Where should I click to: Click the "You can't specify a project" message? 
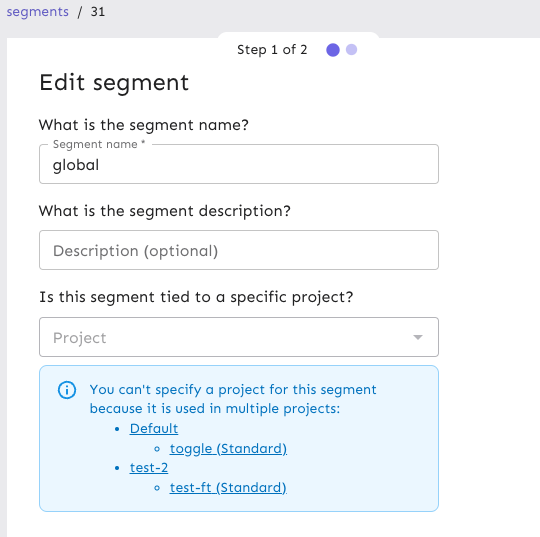tap(233, 399)
